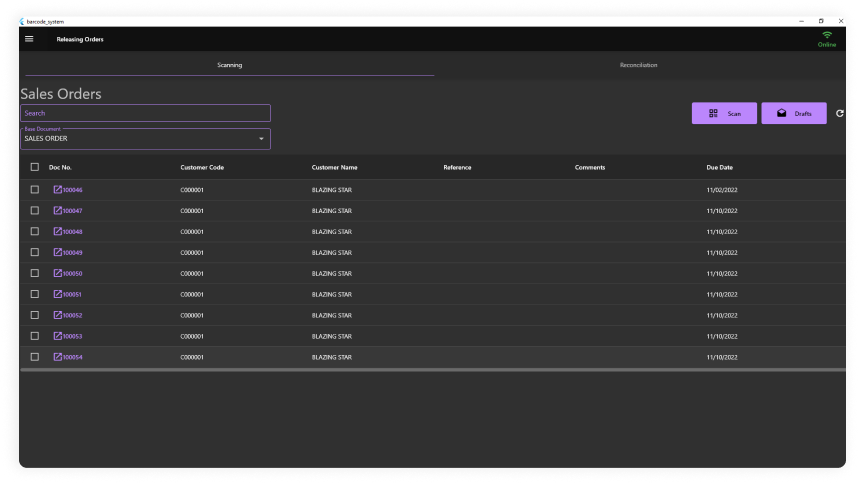Check the box for order 100049

[35, 252]
